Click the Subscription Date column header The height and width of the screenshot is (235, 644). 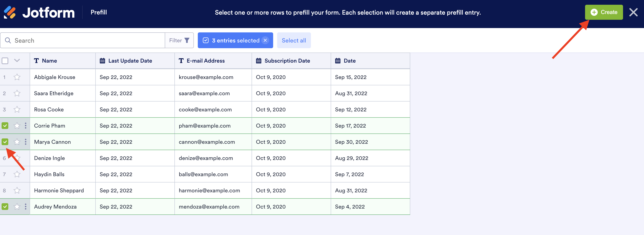[287, 61]
